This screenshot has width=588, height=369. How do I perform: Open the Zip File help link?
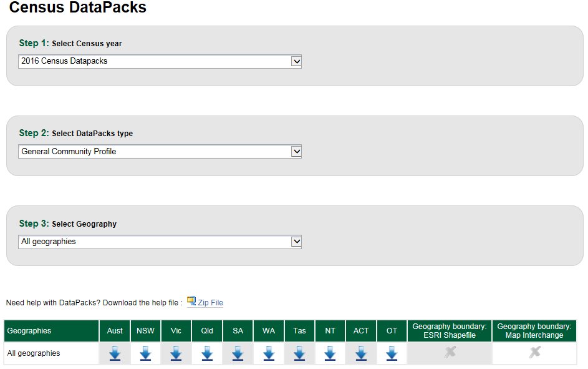click(210, 303)
